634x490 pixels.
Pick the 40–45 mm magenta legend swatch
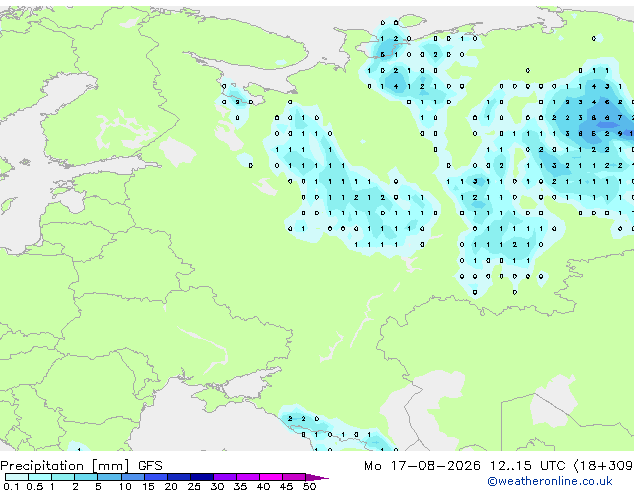271,477
